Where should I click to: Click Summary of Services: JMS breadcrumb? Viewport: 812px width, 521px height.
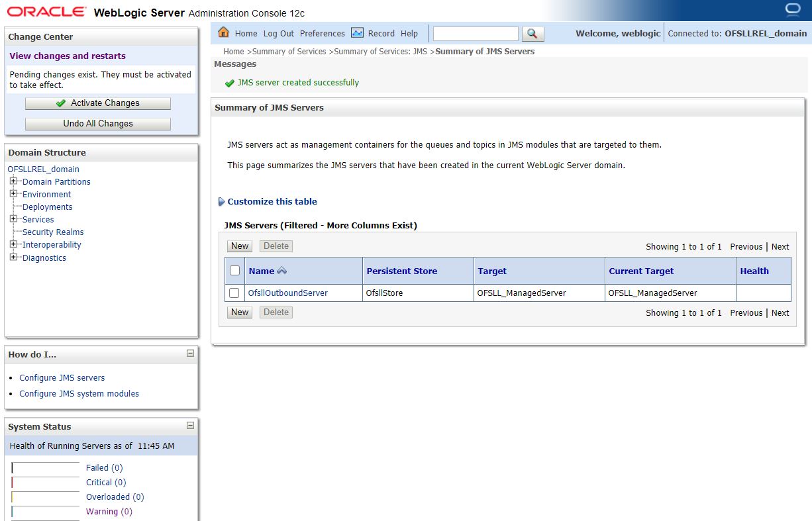(x=381, y=51)
